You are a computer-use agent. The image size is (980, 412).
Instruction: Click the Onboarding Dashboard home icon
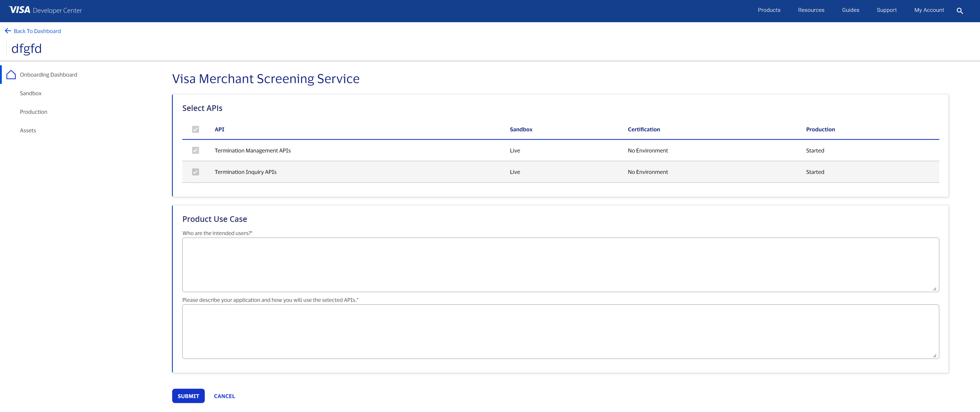11,75
